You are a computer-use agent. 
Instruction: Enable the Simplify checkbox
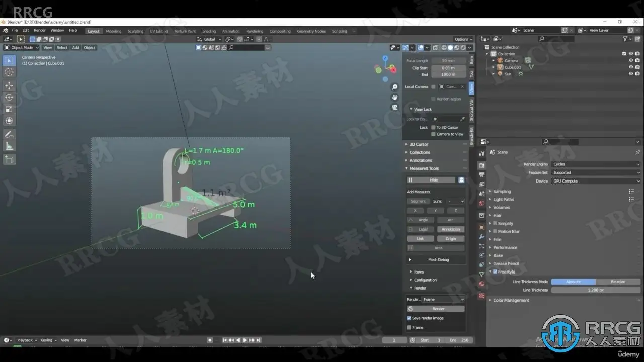[x=495, y=223]
